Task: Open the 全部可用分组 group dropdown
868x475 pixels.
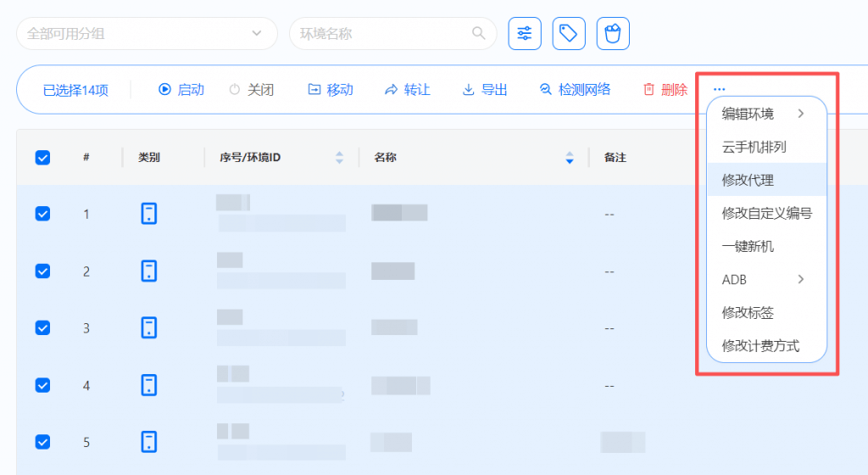Action: (x=147, y=34)
